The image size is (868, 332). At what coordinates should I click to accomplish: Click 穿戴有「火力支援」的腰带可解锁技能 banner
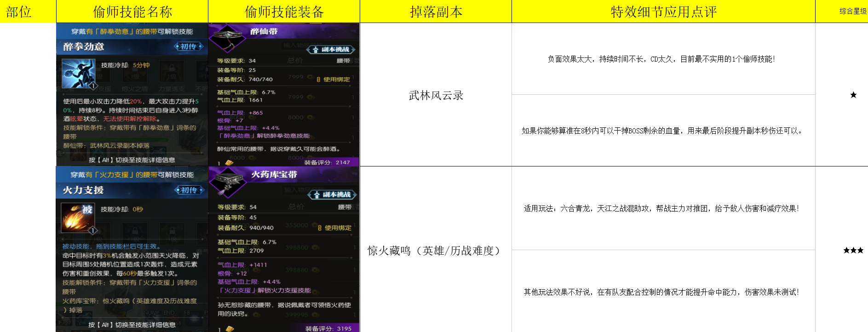pyautogui.click(x=132, y=175)
